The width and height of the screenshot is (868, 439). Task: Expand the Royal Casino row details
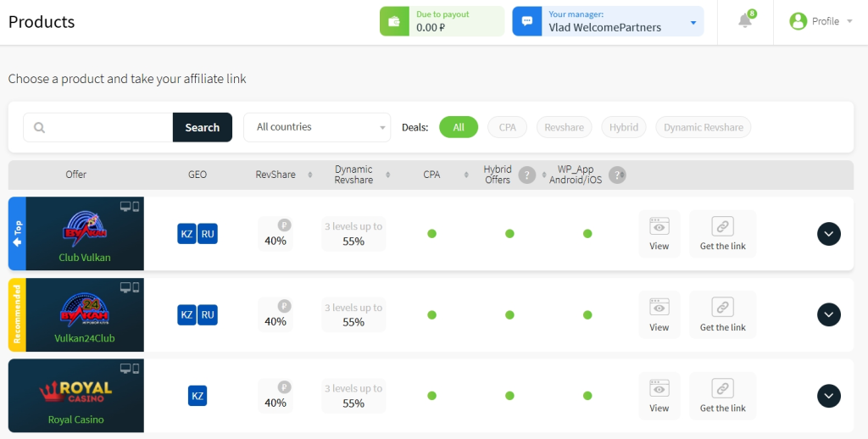(829, 396)
